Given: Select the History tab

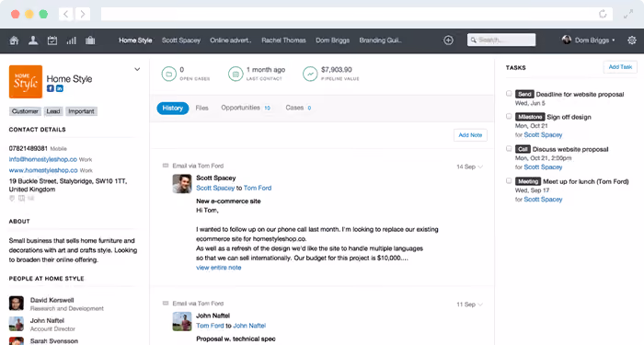Looking at the screenshot, I should pyautogui.click(x=173, y=108).
